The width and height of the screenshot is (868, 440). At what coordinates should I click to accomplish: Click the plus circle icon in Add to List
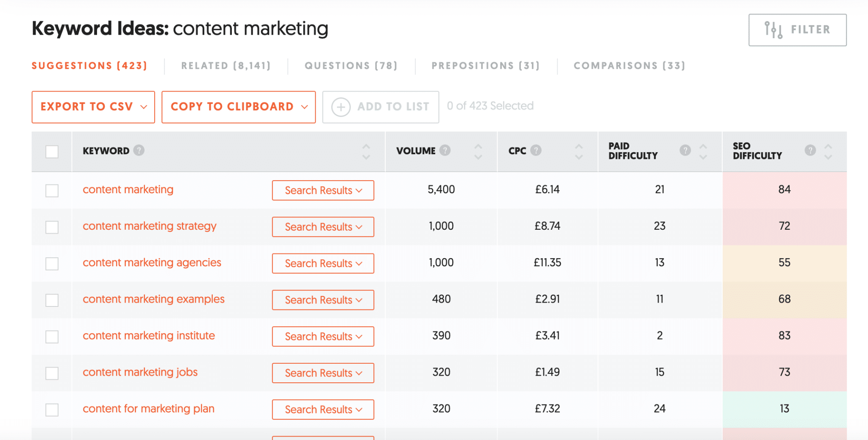(x=341, y=107)
